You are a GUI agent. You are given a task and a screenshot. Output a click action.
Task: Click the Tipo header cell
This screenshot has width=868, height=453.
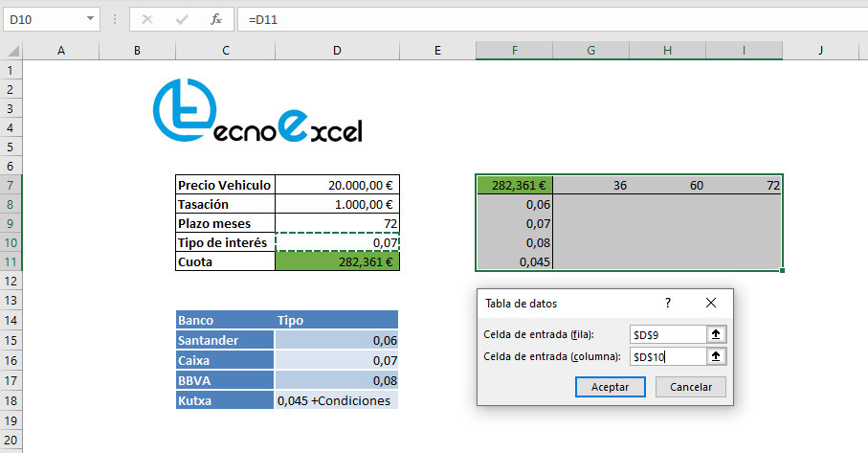tap(337, 320)
